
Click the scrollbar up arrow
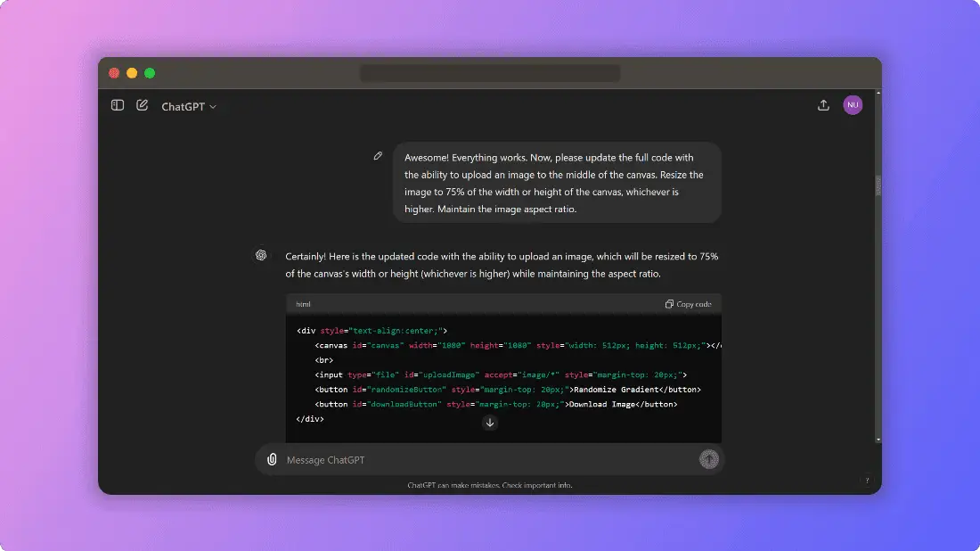(x=878, y=93)
